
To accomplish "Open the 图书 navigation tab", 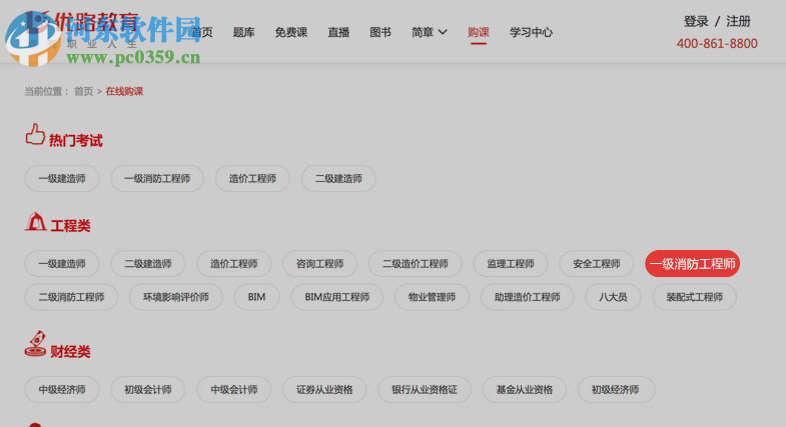I will click(380, 32).
